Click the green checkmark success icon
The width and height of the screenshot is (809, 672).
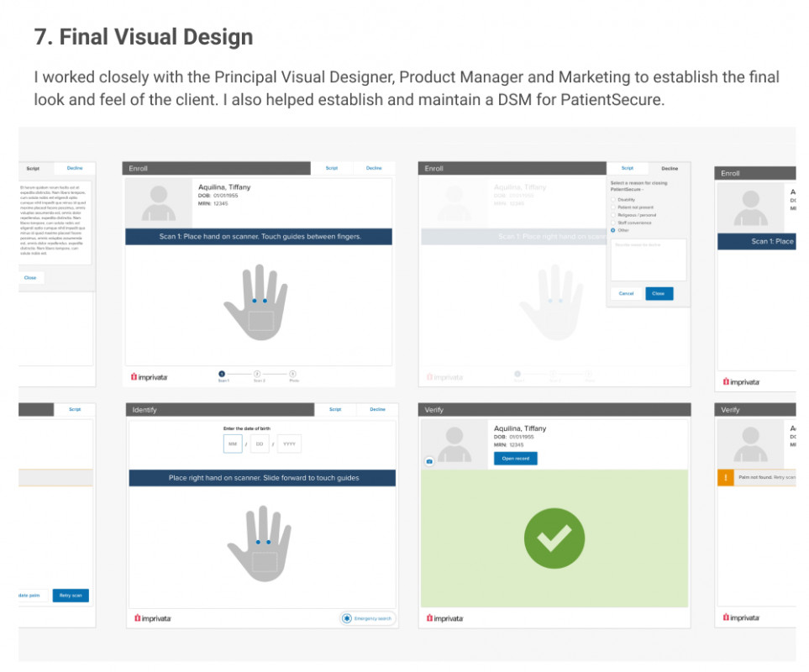click(x=554, y=538)
